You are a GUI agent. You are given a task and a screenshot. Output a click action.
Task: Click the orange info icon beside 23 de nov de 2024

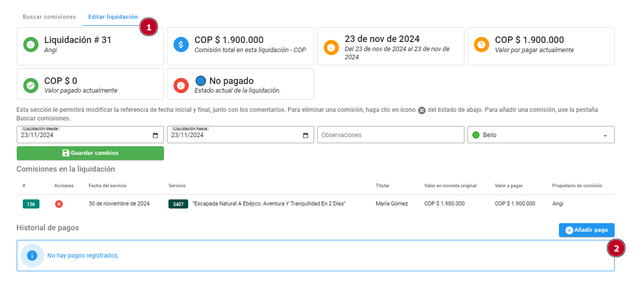pos(331,48)
